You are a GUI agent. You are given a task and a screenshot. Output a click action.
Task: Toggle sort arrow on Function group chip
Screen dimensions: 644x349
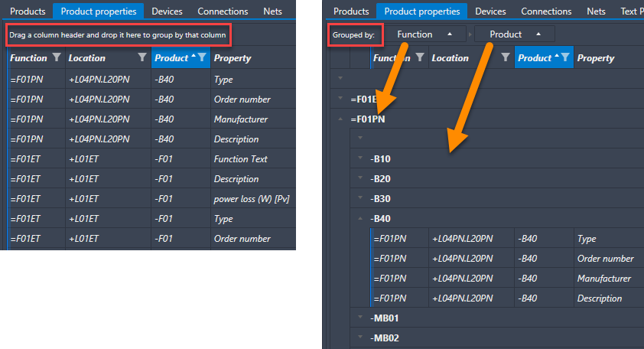click(450, 34)
